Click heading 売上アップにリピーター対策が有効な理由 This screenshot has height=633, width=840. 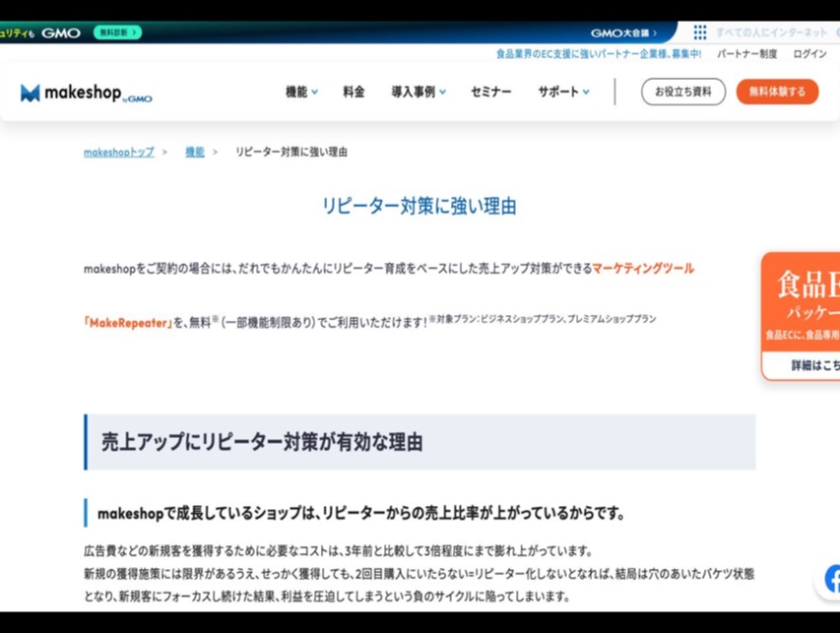[262, 442]
